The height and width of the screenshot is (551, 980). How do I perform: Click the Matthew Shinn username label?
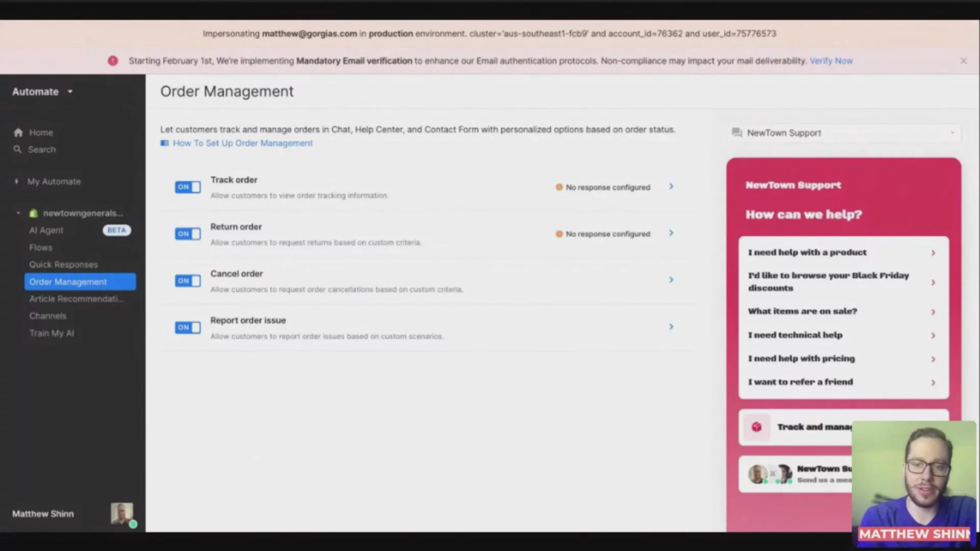[x=43, y=514]
